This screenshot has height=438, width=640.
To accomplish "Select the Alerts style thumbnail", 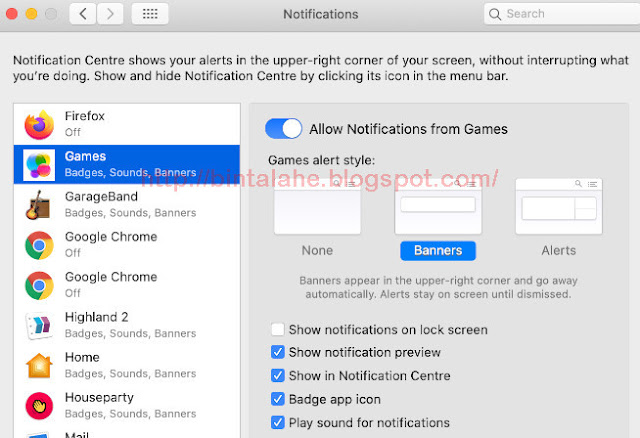I will [x=559, y=207].
